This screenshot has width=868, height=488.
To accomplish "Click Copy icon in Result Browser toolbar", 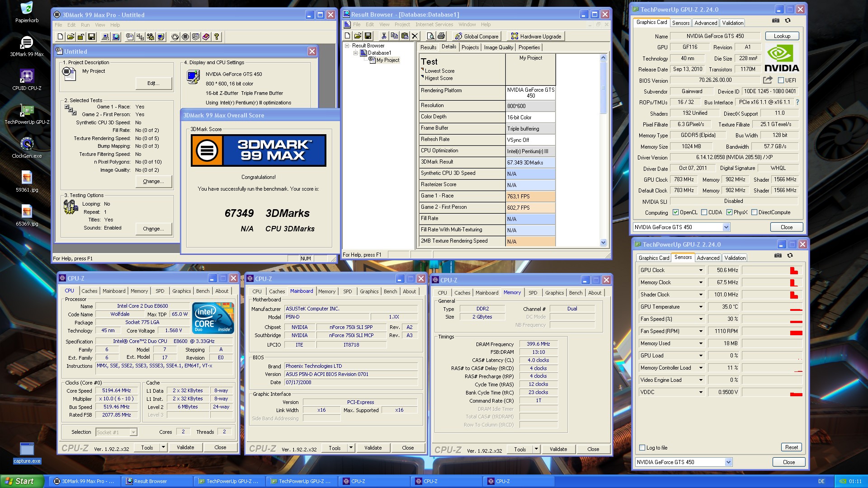I will (394, 36).
